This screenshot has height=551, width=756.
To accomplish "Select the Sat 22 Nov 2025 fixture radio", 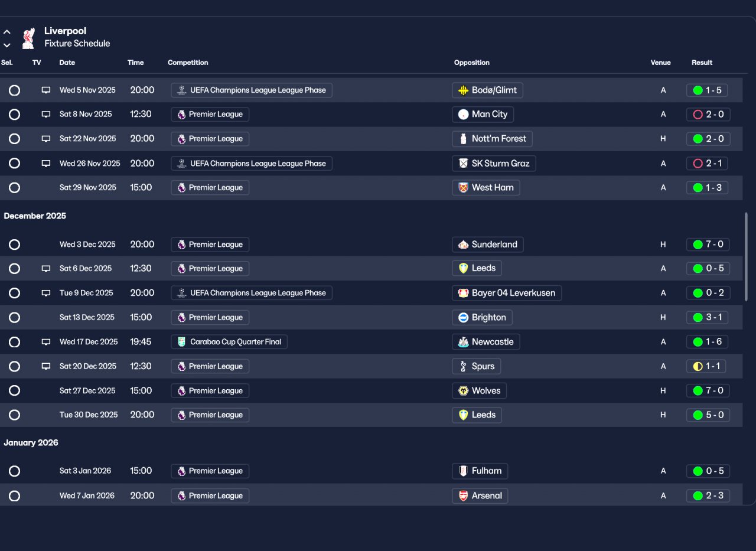I will pos(14,139).
